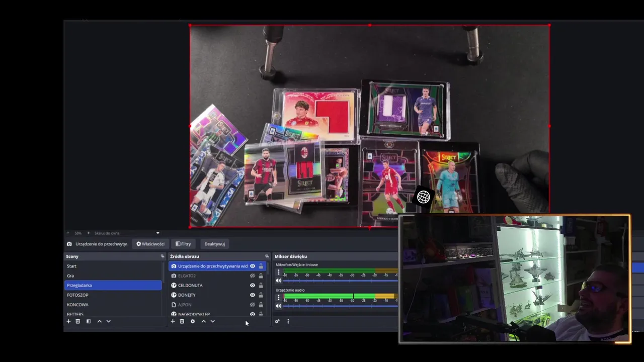
Task: Undock the Sceny panel
Action: 162,256
